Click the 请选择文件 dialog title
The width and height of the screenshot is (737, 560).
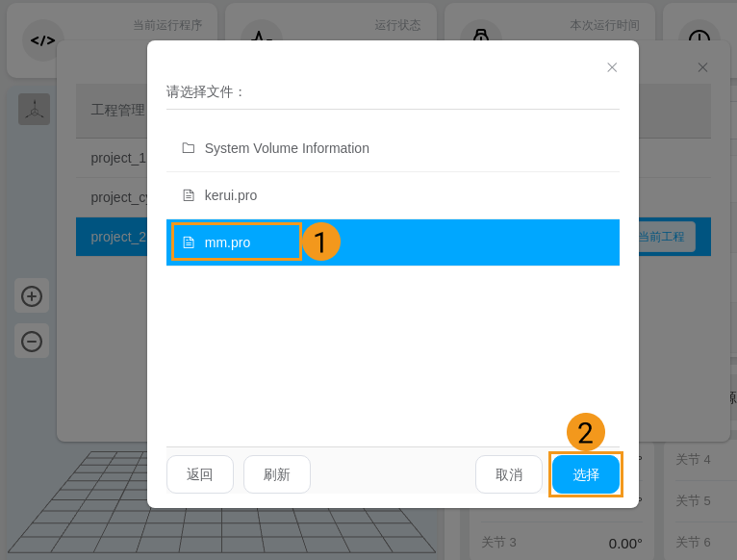tap(204, 91)
